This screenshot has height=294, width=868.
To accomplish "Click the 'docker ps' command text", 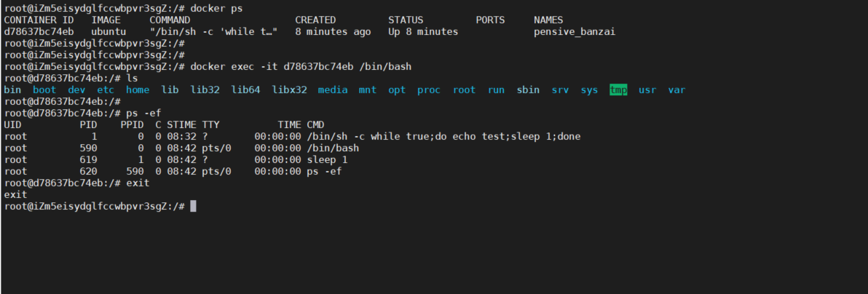I will 216,8.
